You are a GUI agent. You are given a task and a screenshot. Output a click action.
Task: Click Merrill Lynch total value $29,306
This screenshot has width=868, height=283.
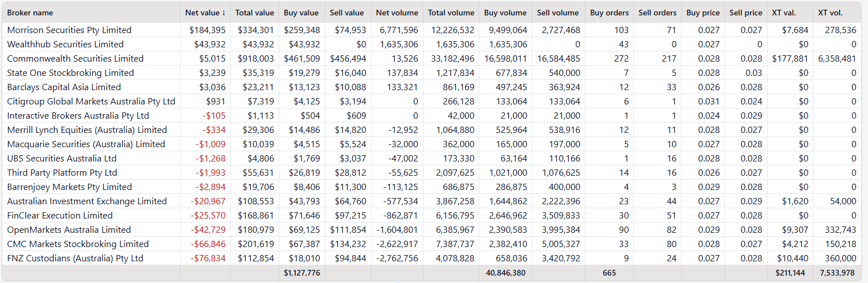pos(258,130)
